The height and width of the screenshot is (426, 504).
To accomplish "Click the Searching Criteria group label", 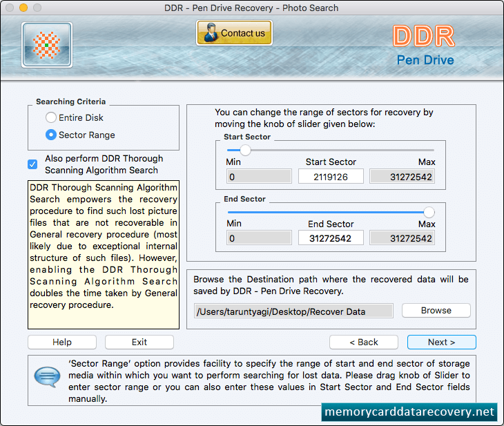I will pyautogui.click(x=70, y=101).
